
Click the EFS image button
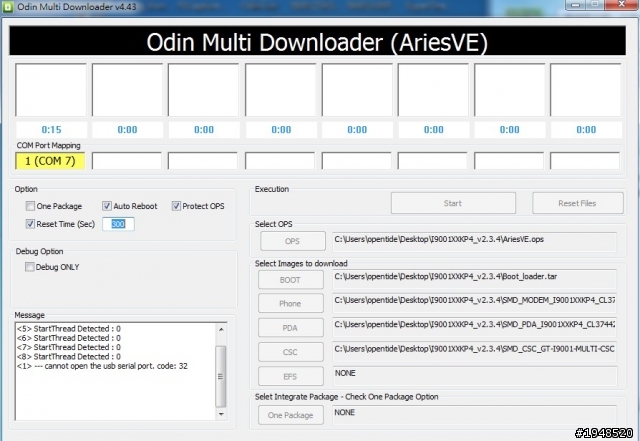[x=290, y=376]
